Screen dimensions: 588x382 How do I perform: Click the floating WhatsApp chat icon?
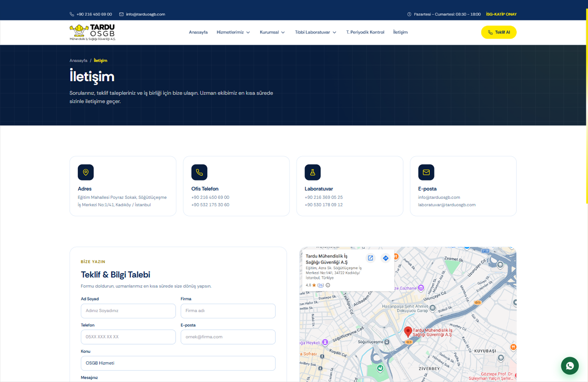click(x=570, y=365)
